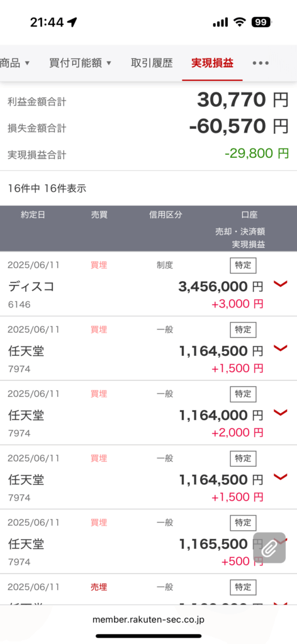The width and height of the screenshot is (297, 644).
Task: Tap the floating paperclip attachment icon
Action: [269, 548]
